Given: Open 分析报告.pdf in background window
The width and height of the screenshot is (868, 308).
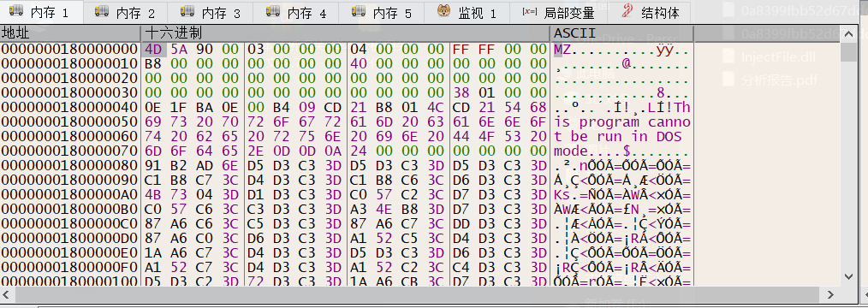Looking at the screenshot, I should 770,80.
